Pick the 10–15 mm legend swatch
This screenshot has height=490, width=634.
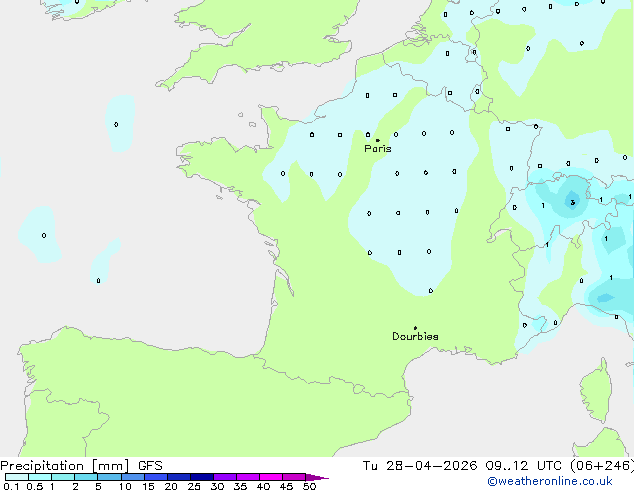click(133, 477)
